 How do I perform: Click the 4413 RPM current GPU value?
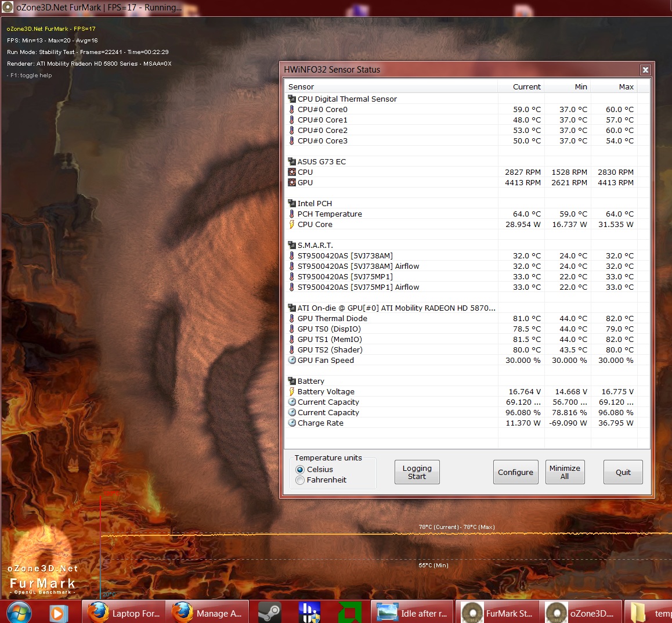pos(522,182)
